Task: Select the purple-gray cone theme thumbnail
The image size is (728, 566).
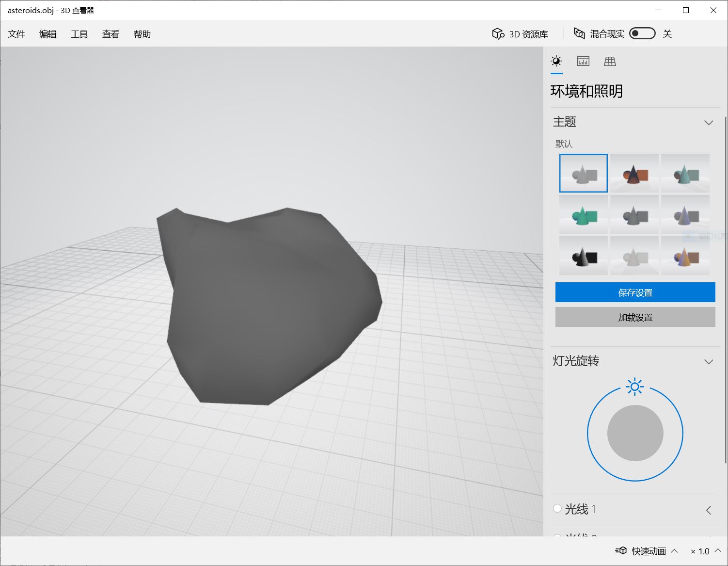Action: click(x=685, y=214)
